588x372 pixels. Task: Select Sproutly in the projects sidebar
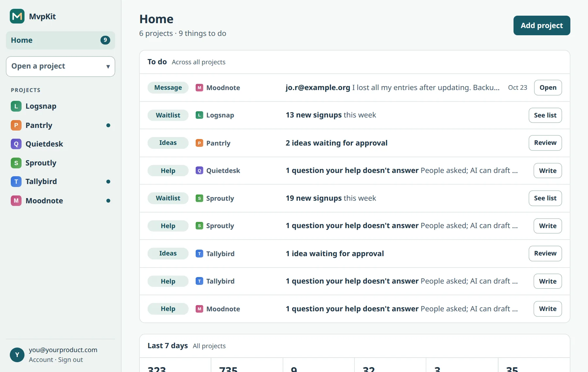[60, 163]
